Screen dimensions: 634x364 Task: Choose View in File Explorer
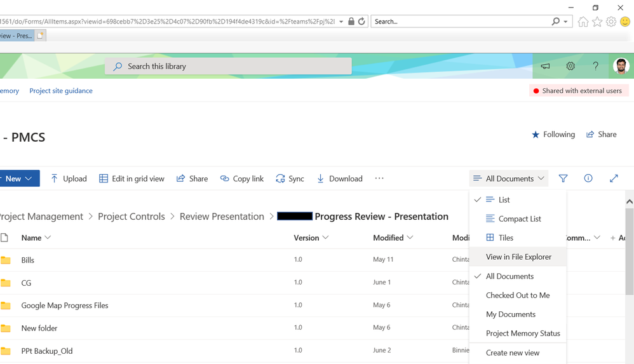point(518,257)
